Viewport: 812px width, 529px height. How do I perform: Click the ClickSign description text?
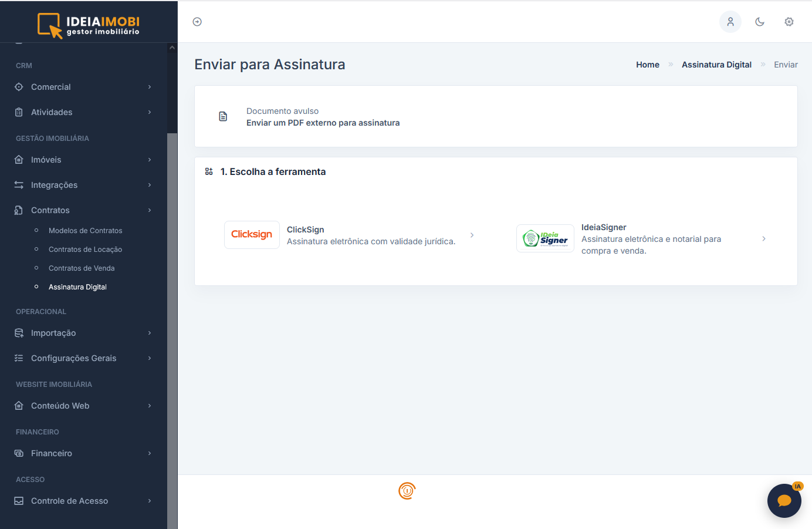pos(371,241)
